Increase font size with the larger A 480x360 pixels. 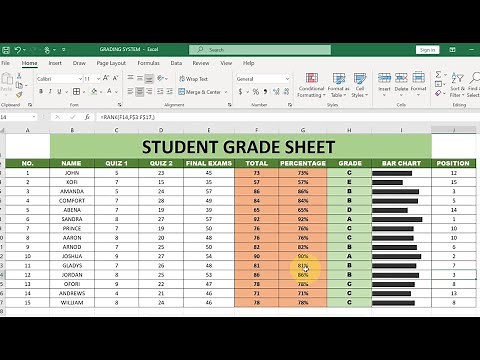(x=106, y=78)
